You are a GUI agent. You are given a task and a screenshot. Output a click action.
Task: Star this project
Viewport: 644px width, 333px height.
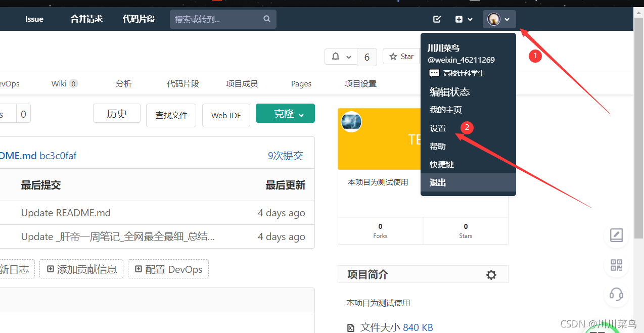coord(402,57)
